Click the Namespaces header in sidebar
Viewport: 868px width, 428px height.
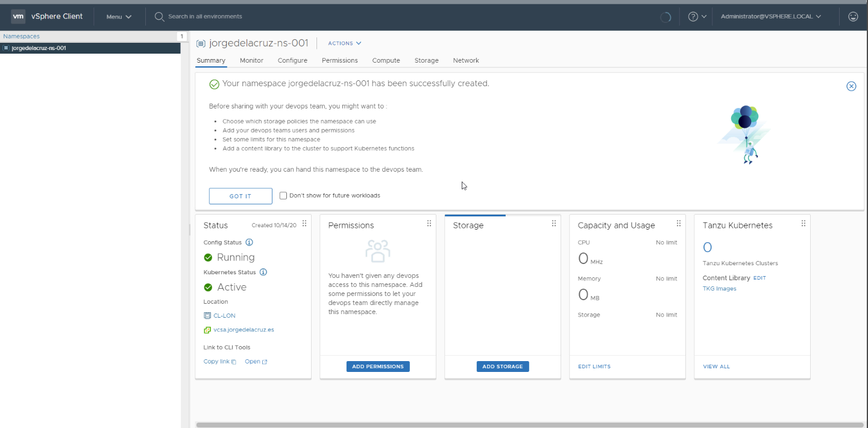click(22, 36)
